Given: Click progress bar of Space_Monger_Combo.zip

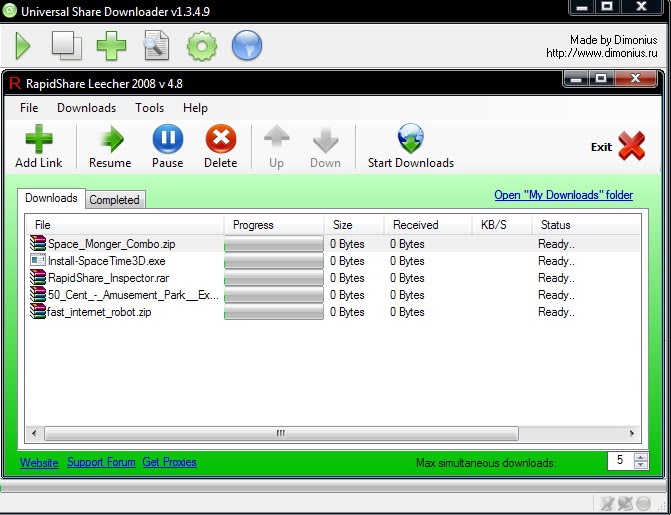Looking at the screenshot, I should pyautogui.click(x=274, y=244).
